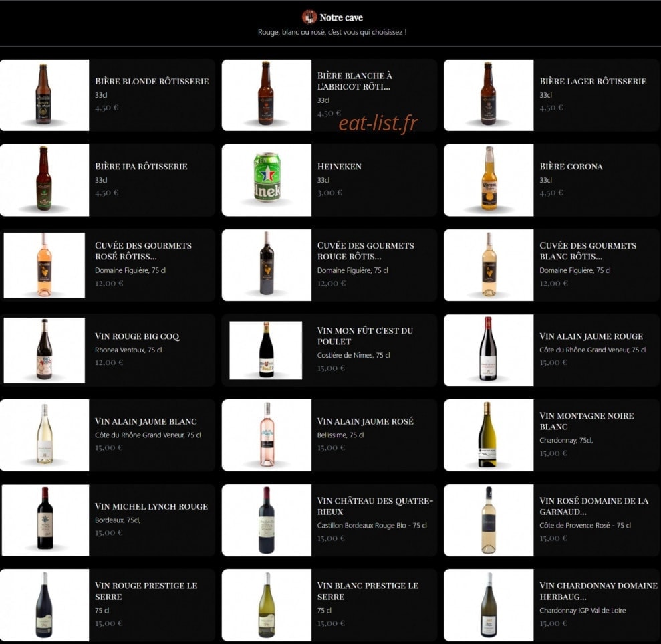Viewport: 661px width, 644px height.
Task: Open the Cuvée des Gourmets Blanc bottle image
Action: point(489,265)
